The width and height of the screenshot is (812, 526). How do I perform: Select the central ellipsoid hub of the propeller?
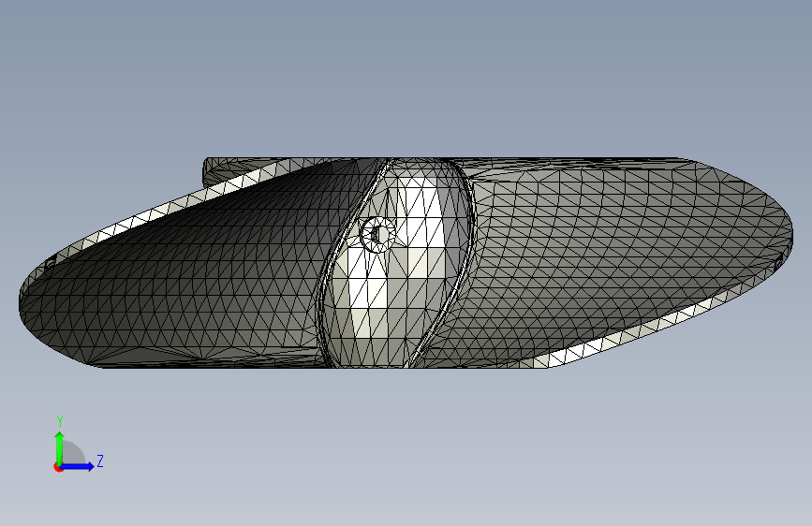tap(397, 262)
